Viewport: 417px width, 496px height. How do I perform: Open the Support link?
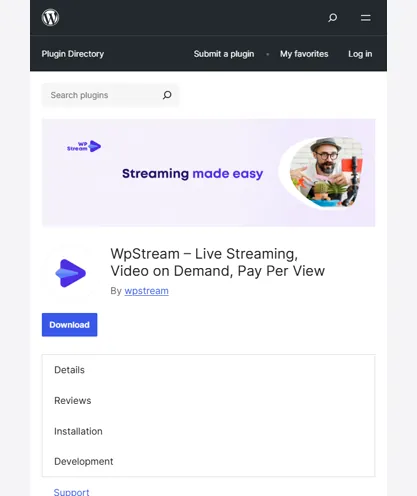71,492
